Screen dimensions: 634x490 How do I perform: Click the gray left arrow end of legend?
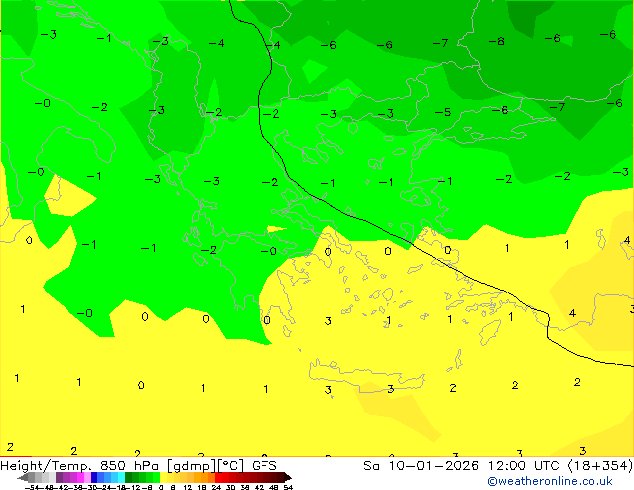(x=23, y=477)
